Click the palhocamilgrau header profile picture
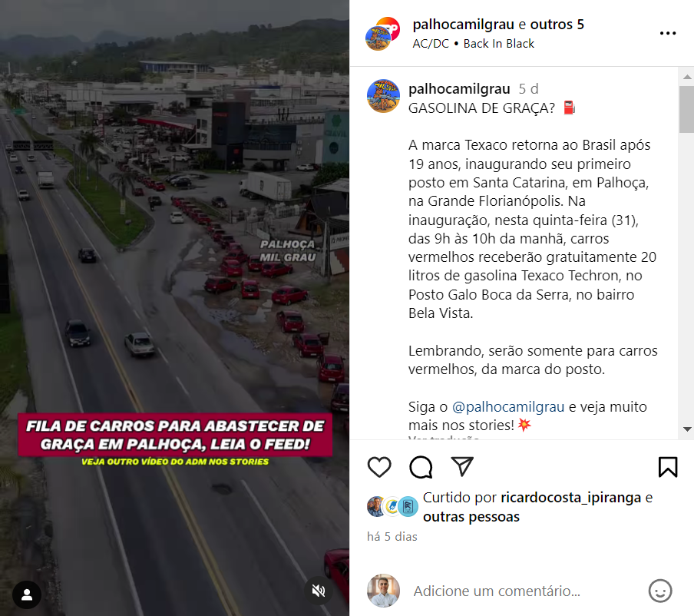694x616 pixels. click(x=383, y=34)
